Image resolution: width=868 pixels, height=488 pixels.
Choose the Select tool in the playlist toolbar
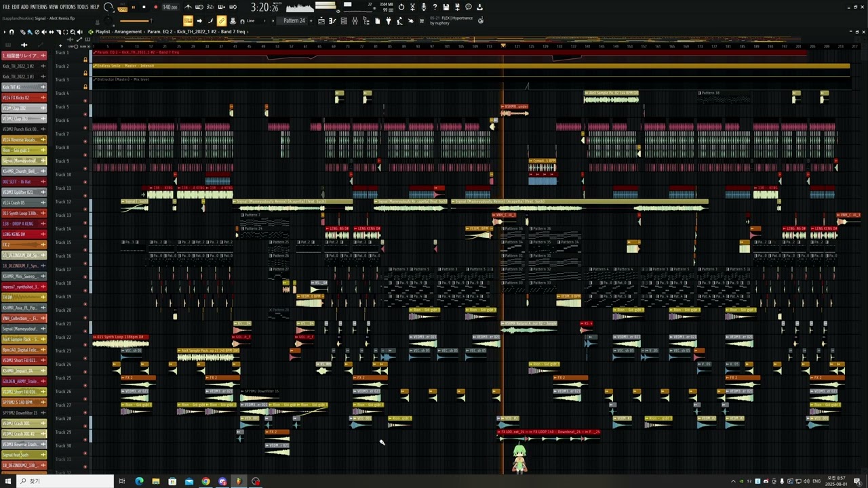(x=66, y=32)
